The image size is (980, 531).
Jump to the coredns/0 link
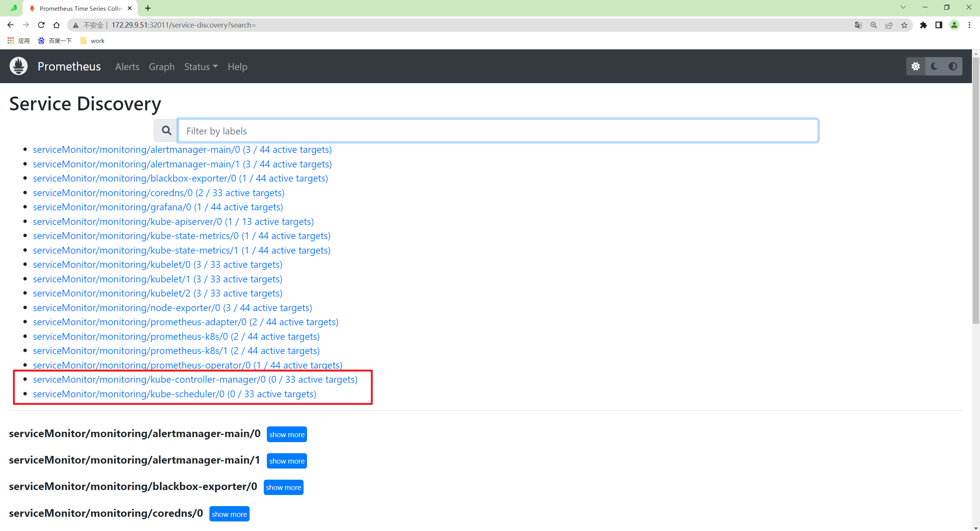(158, 193)
